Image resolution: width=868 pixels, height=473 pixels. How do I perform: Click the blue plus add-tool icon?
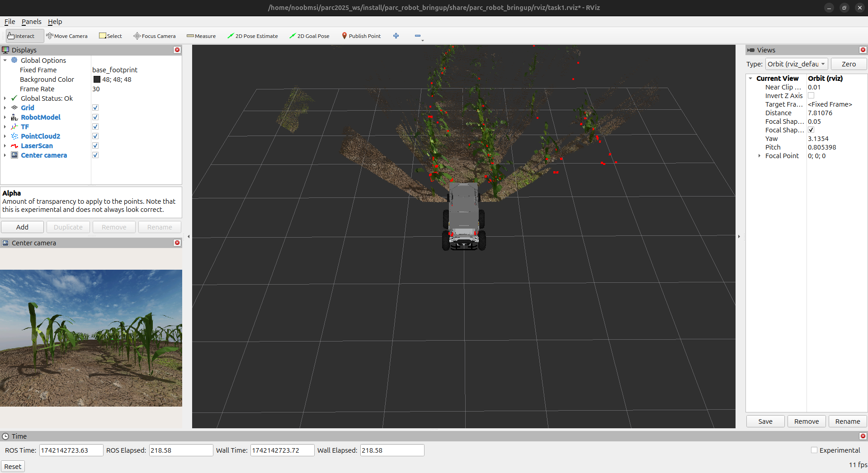pos(396,36)
